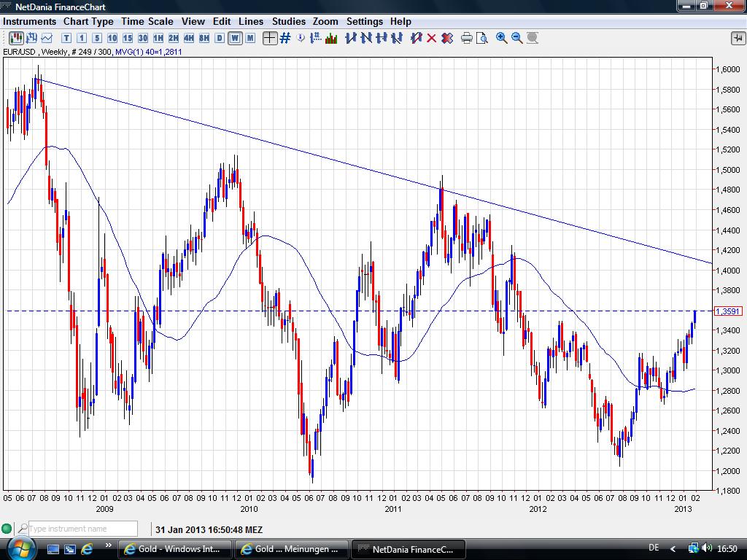
Task: Select the weekly W time scale
Action: pyautogui.click(x=235, y=38)
